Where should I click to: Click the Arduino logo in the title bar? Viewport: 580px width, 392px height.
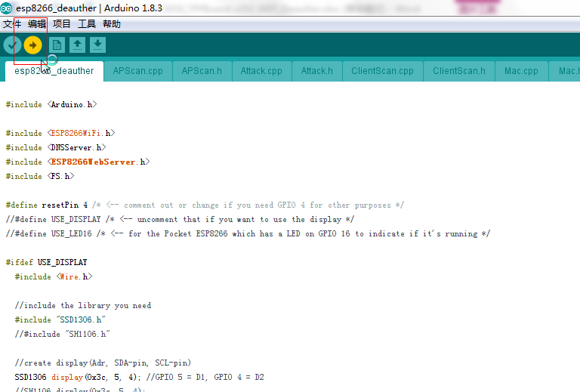tap(7, 8)
